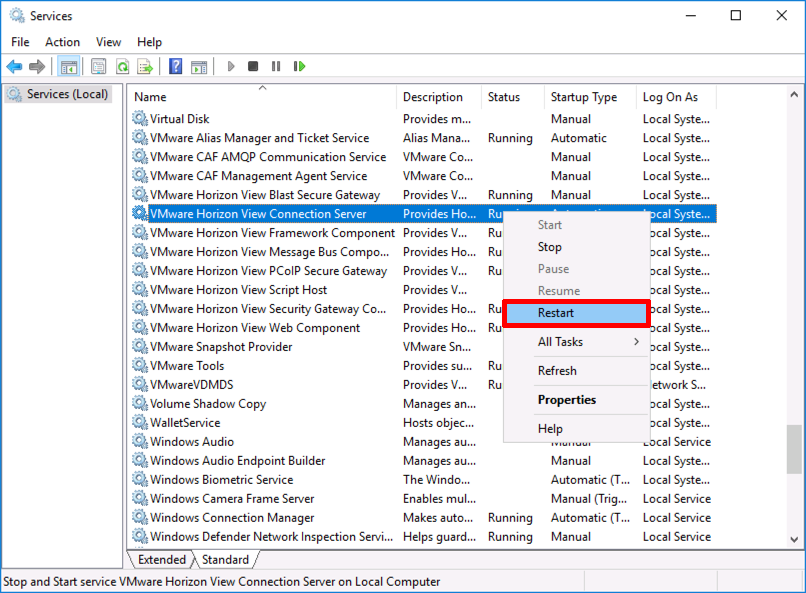Click the Services title bar gear icon
This screenshot has width=806, height=593.
17,16
